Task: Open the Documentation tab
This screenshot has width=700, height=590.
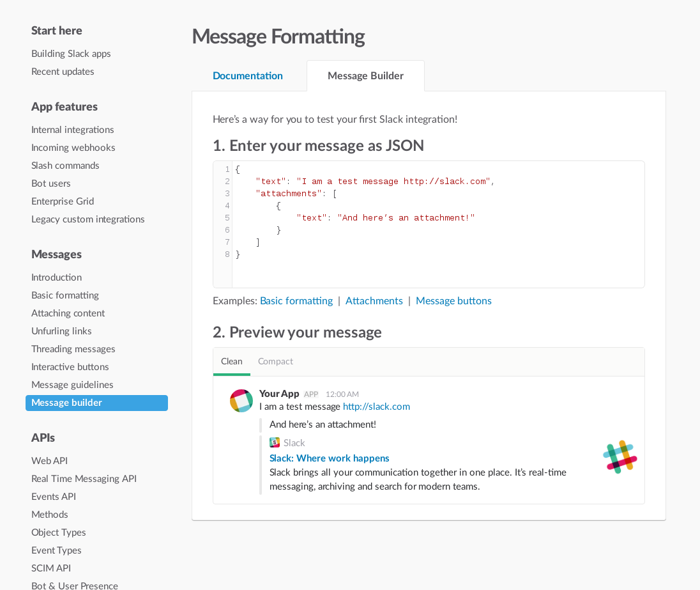Action: (248, 75)
